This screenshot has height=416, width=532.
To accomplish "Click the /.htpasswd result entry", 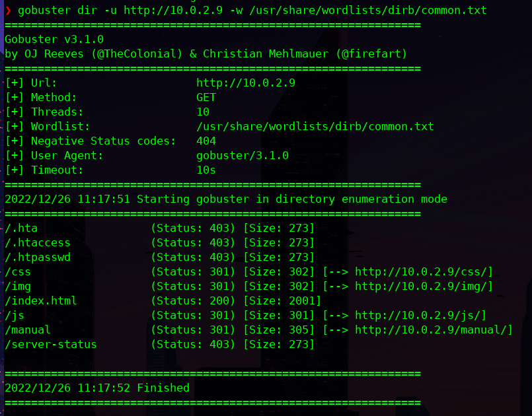I will (x=38, y=258).
